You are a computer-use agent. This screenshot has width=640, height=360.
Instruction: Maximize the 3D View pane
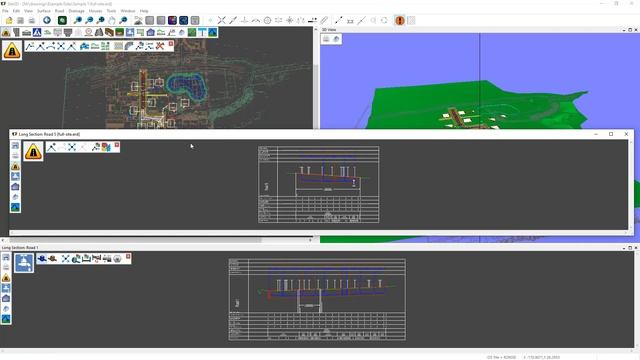click(x=630, y=30)
